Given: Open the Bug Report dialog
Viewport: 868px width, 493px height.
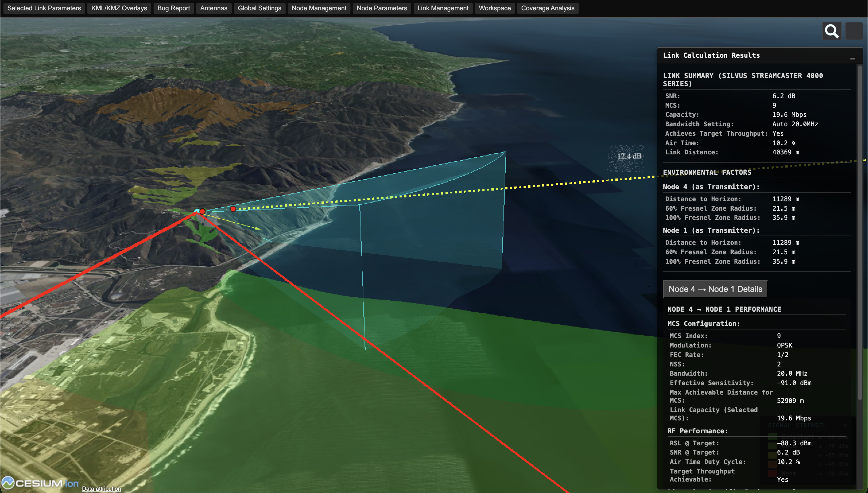Looking at the screenshot, I should point(173,8).
